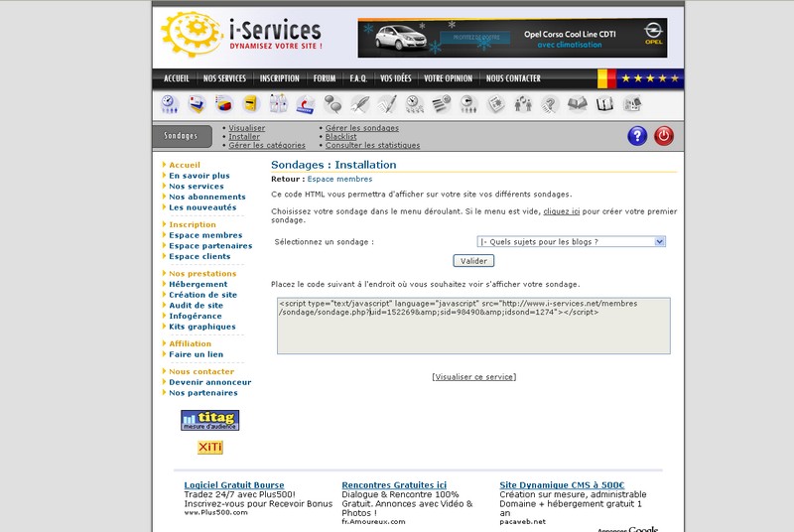The image size is (794, 532).
Task: Click the titag audience measurement badge
Action: (209, 420)
